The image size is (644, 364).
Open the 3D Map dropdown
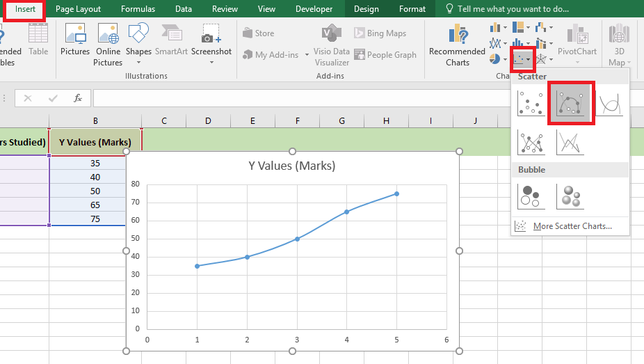pyautogui.click(x=629, y=63)
